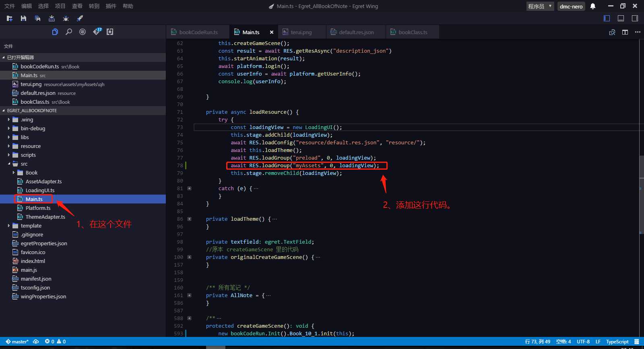The width and height of the screenshot is (644, 349).
Task: Unfold AllNote at line 161
Action: click(189, 295)
